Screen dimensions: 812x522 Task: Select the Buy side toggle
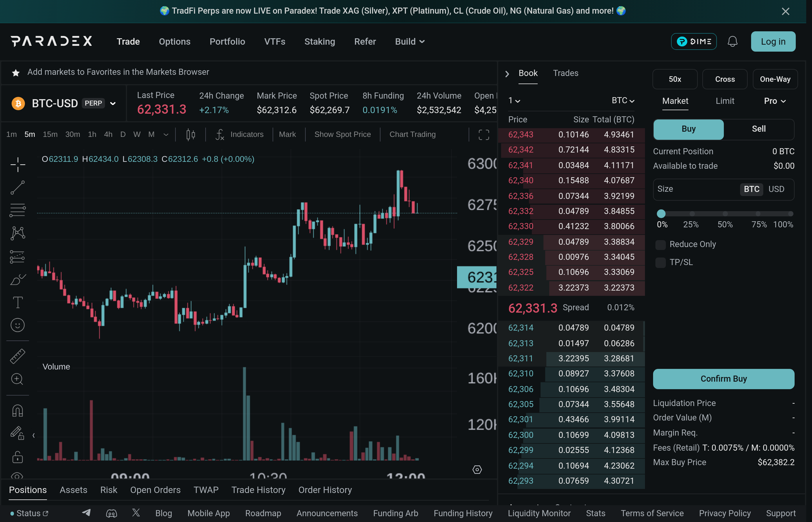pyautogui.click(x=688, y=129)
